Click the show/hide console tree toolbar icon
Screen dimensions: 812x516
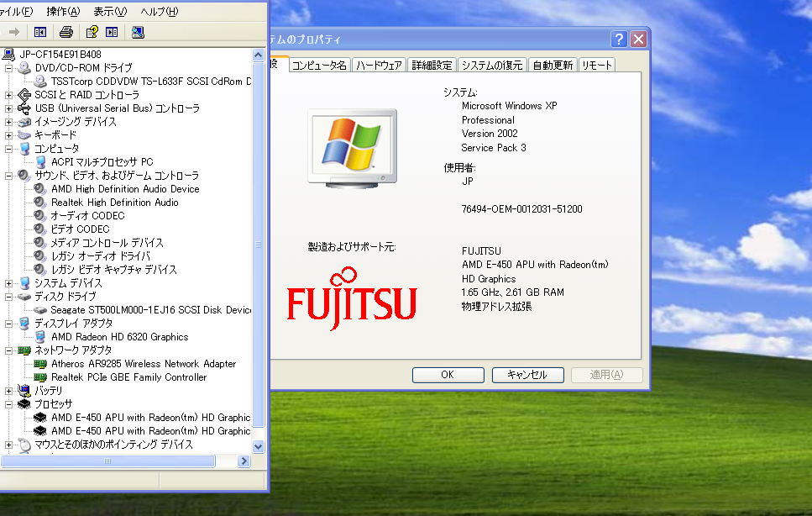point(40,32)
